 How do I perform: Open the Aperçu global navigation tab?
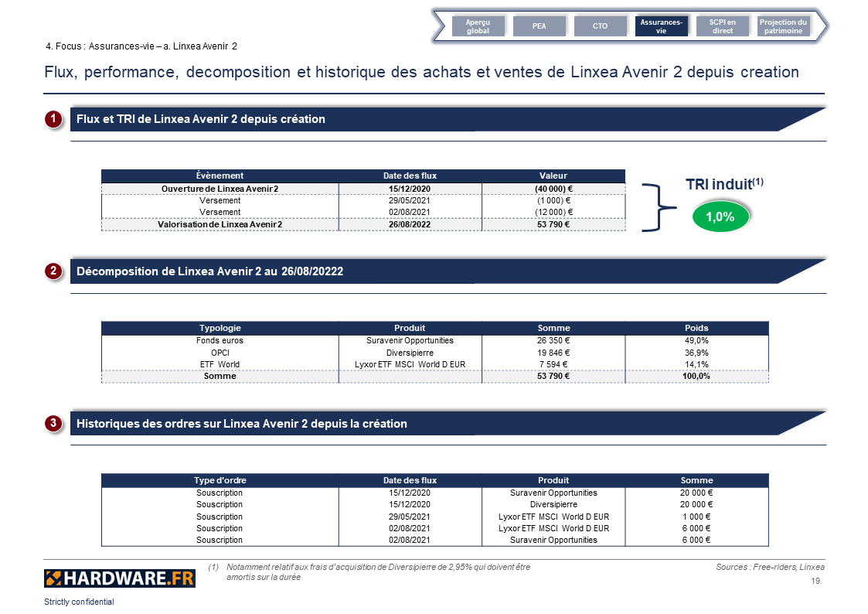point(478,26)
